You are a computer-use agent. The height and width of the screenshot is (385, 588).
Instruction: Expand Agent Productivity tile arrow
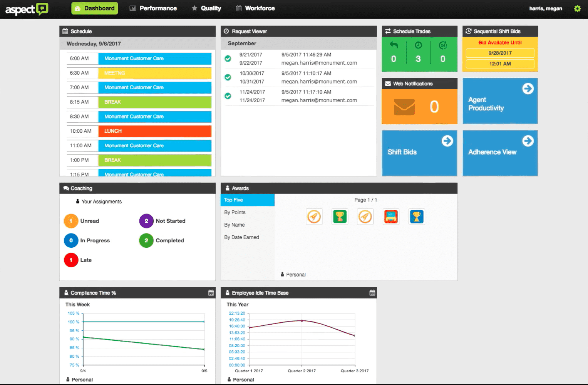[x=528, y=89]
